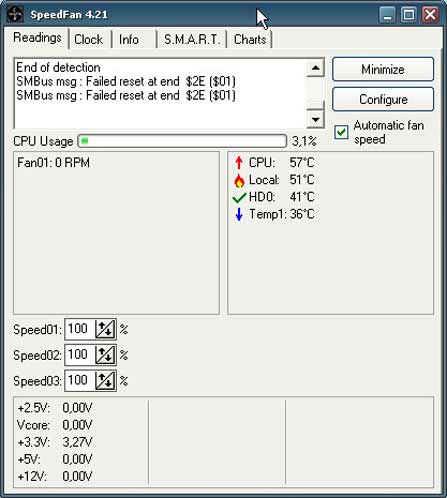
Task: Click the Vcore voltage reading
Action: click(x=55, y=425)
